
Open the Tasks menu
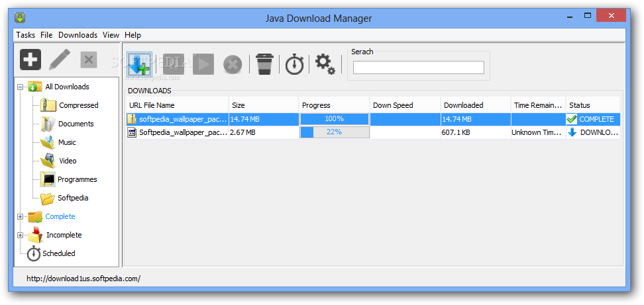click(25, 35)
